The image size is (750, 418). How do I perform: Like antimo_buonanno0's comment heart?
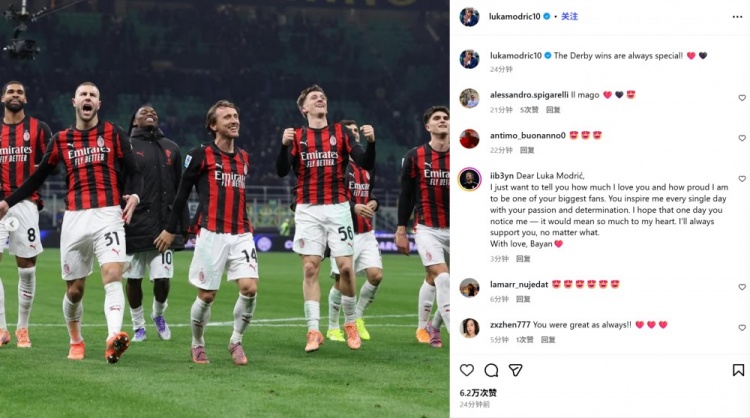pos(742,138)
